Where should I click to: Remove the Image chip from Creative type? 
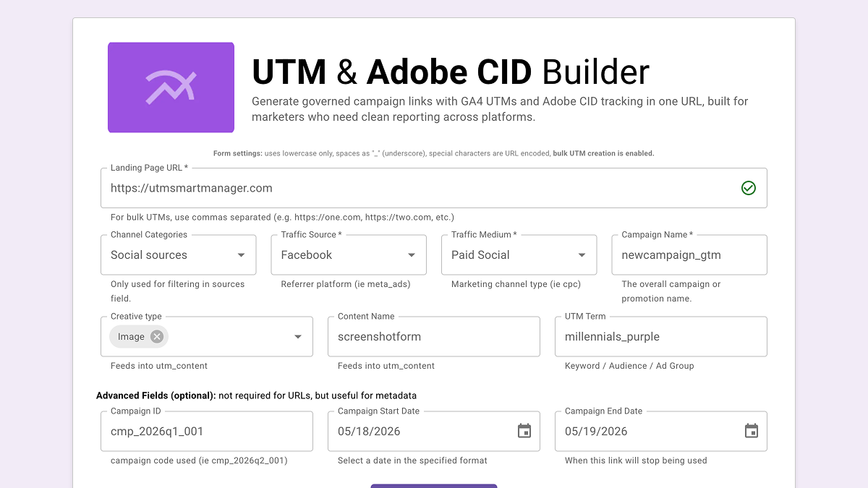pos(157,336)
